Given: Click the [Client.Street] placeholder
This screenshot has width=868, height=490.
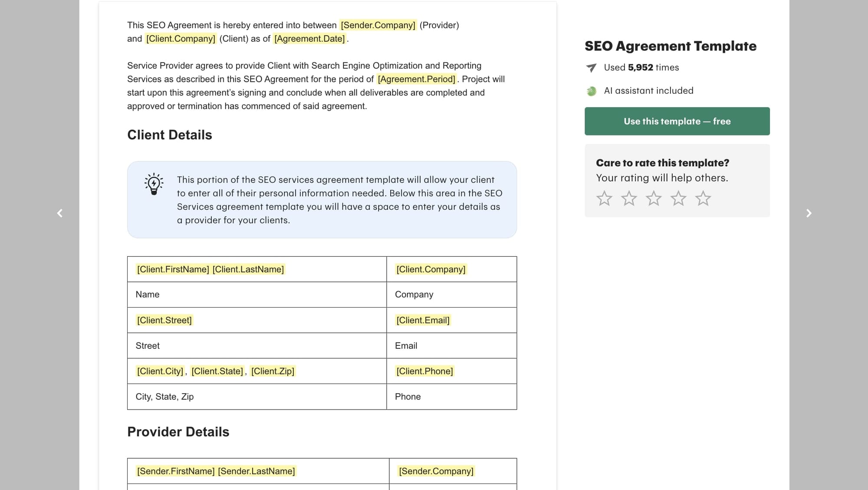Looking at the screenshot, I should (164, 320).
